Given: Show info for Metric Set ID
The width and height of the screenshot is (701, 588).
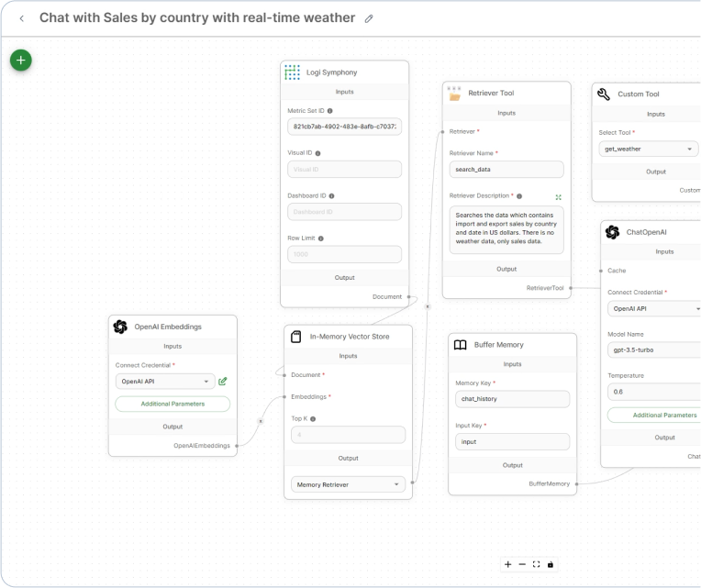Looking at the screenshot, I should tap(330, 111).
